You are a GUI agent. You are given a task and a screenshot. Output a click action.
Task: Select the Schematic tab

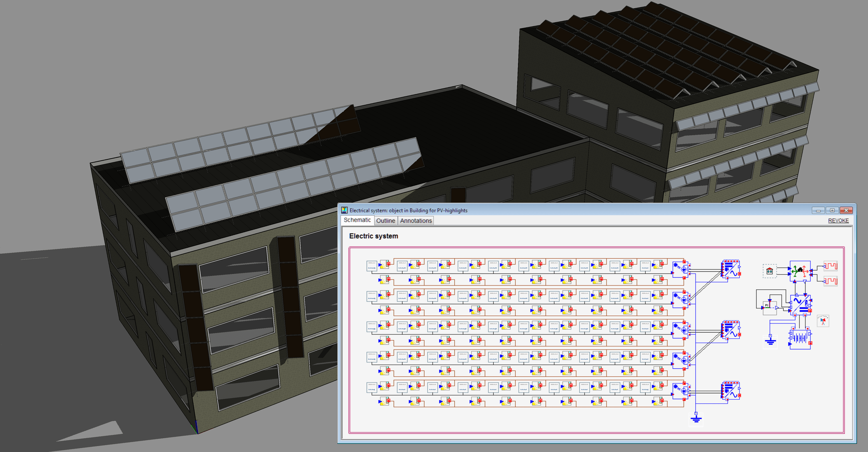click(357, 220)
